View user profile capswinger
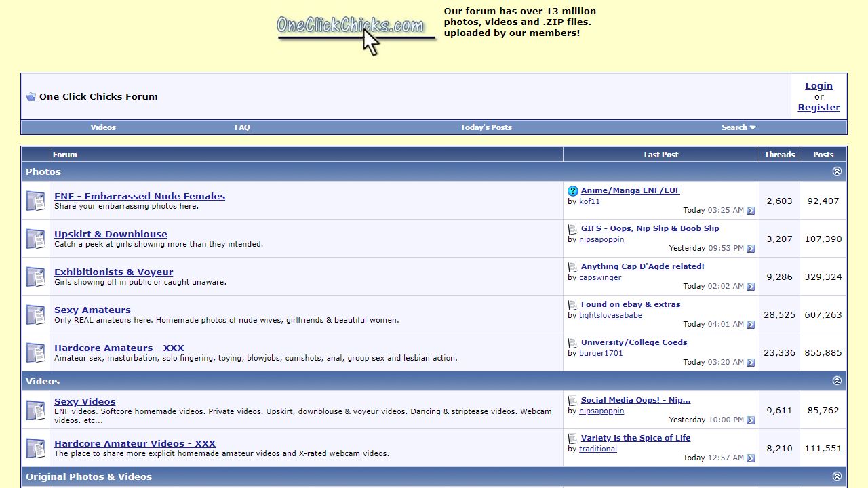Viewport: 868px width, 488px height. point(600,277)
